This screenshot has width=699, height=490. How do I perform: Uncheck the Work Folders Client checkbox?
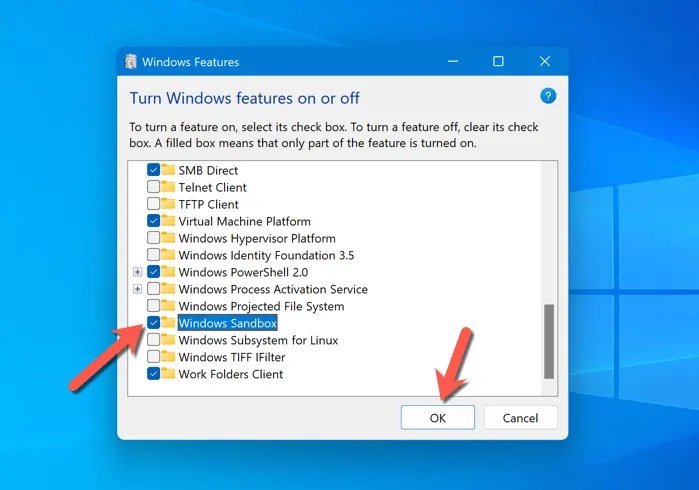pos(153,374)
